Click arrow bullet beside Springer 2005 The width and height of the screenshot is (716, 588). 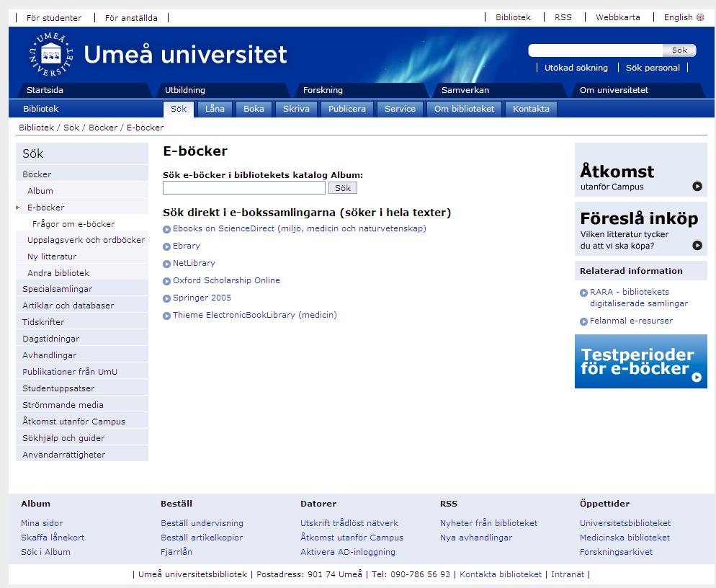click(166, 299)
